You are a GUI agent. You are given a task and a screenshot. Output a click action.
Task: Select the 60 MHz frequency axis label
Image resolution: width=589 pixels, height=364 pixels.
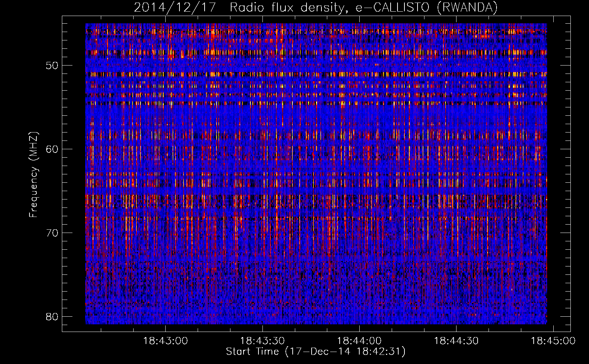[x=52, y=149]
